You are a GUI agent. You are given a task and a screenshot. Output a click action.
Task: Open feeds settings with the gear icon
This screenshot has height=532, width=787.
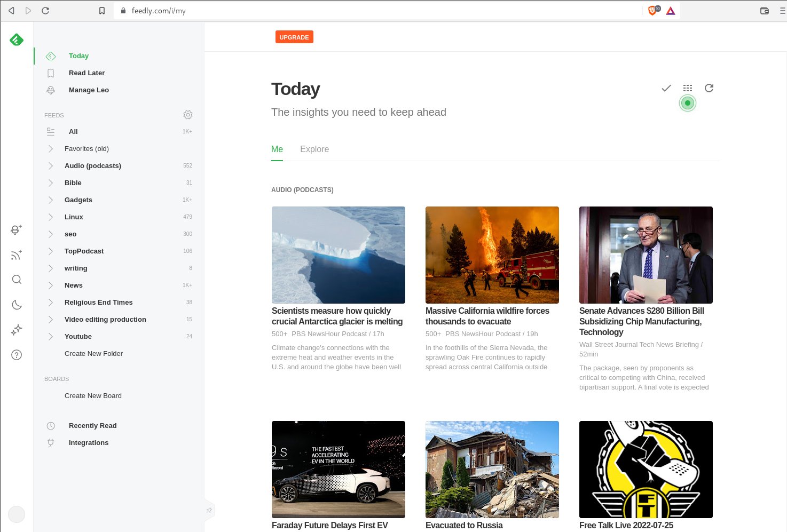tap(188, 115)
